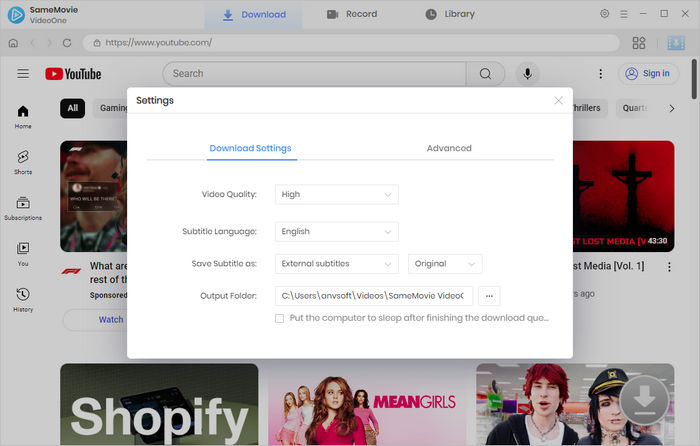The image size is (700, 446).
Task: Click the YouTube Sign in button
Action: (648, 74)
